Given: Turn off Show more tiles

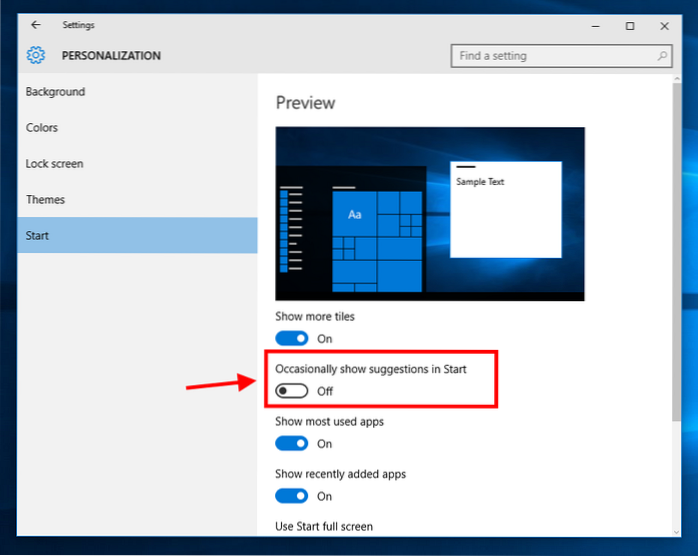Looking at the screenshot, I should [292, 338].
